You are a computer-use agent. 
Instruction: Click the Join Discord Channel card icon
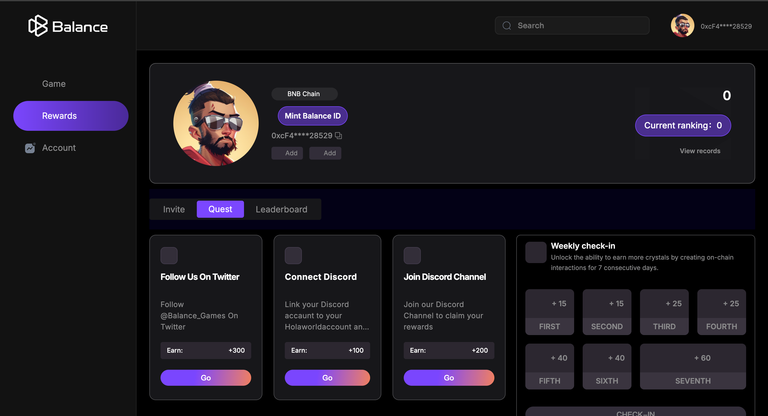pyautogui.click(x=412, y=255)
